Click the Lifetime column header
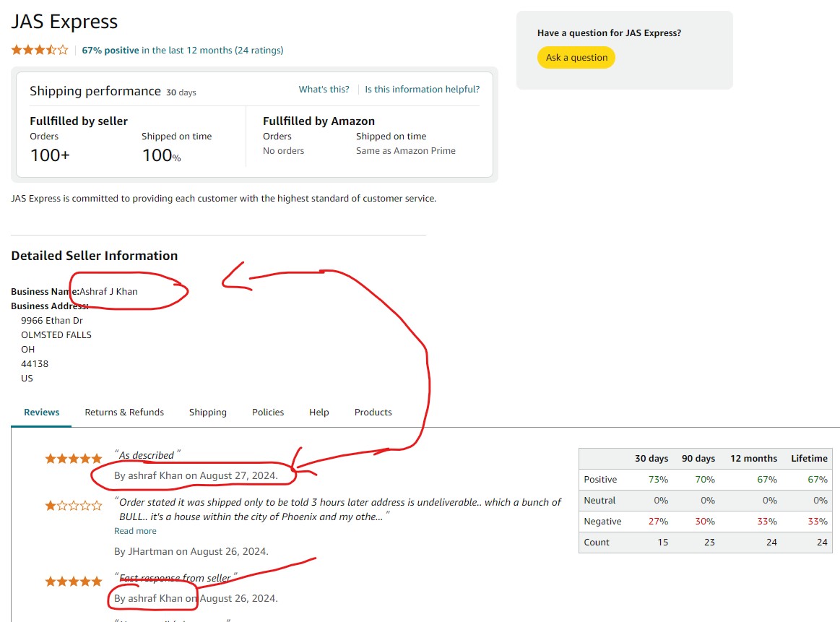 pyautogui.click(x=809, y=459)
